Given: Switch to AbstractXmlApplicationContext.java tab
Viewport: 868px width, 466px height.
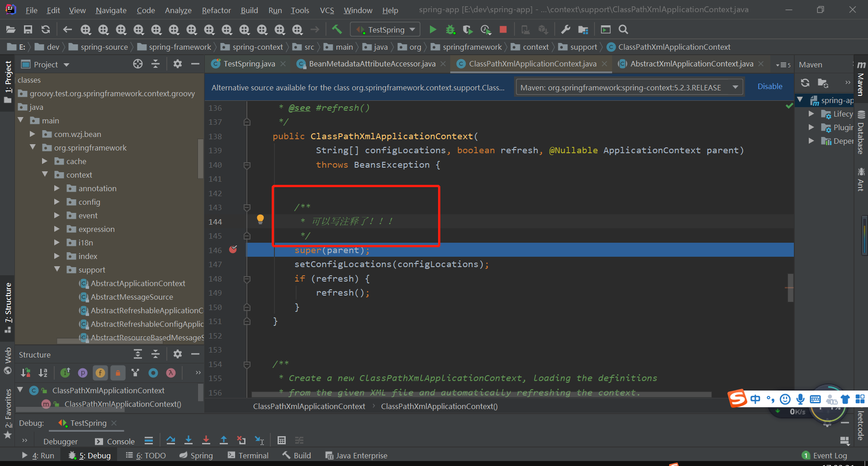Looking at the screenshot, I should coord(691,64).
